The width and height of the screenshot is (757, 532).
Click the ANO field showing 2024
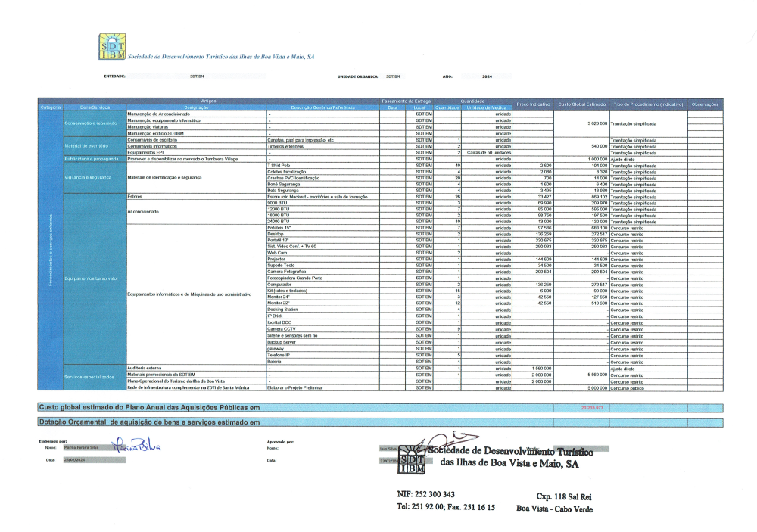click(486, 76)
